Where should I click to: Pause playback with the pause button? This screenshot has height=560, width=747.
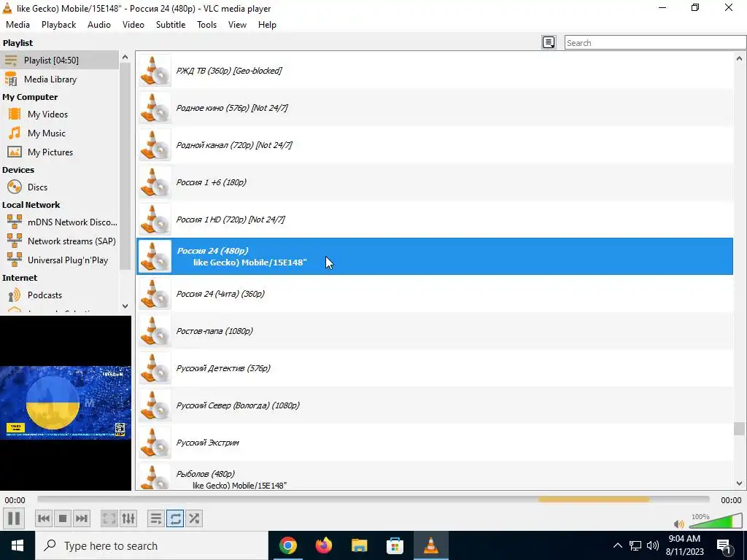click(14, 518)
